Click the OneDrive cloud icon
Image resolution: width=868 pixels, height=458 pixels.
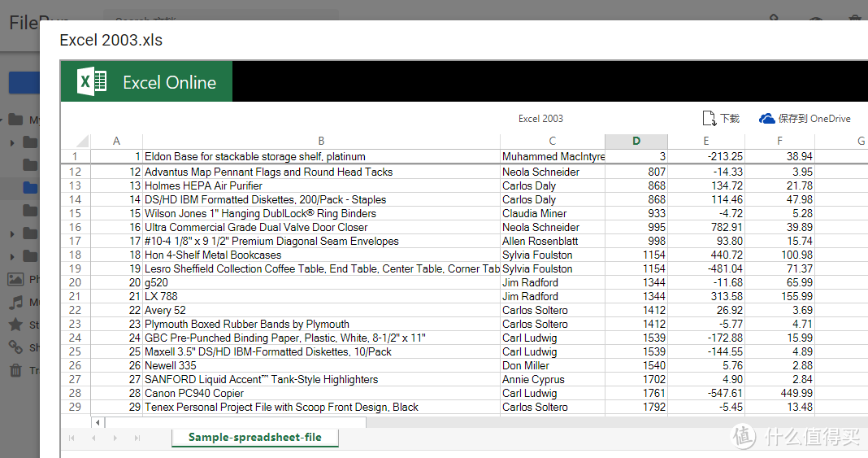(766, 119)
